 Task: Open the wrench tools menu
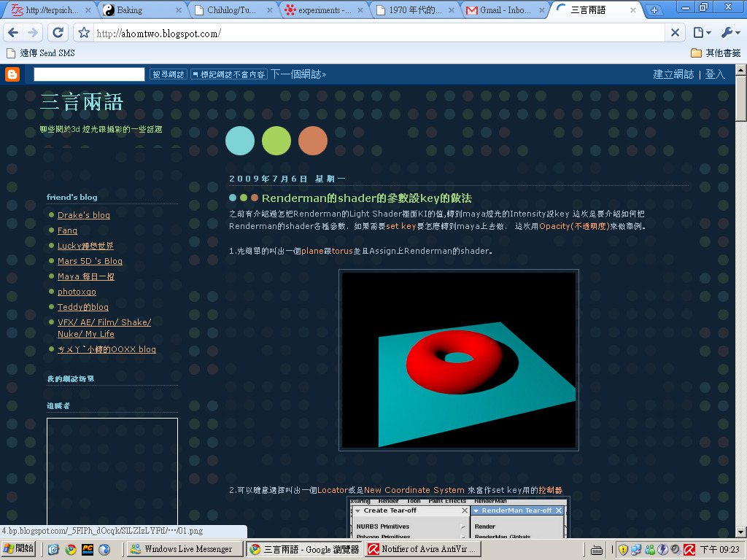(730, 32)
